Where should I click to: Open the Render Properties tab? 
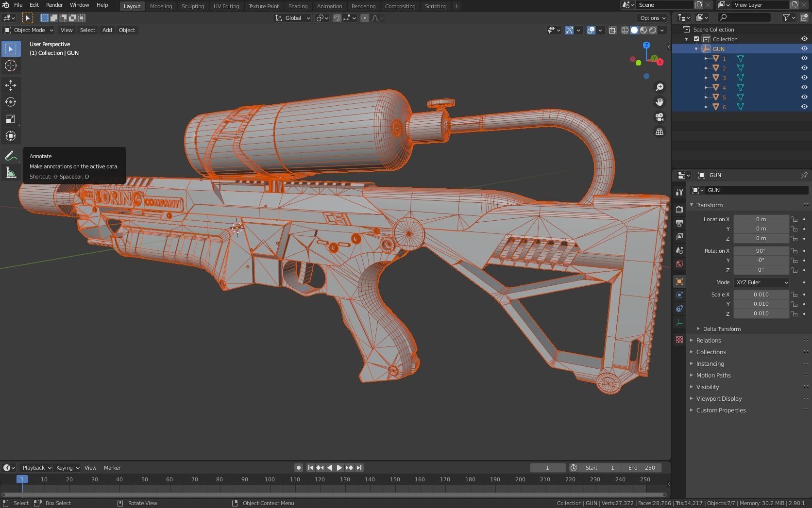(x=679, y=209)
